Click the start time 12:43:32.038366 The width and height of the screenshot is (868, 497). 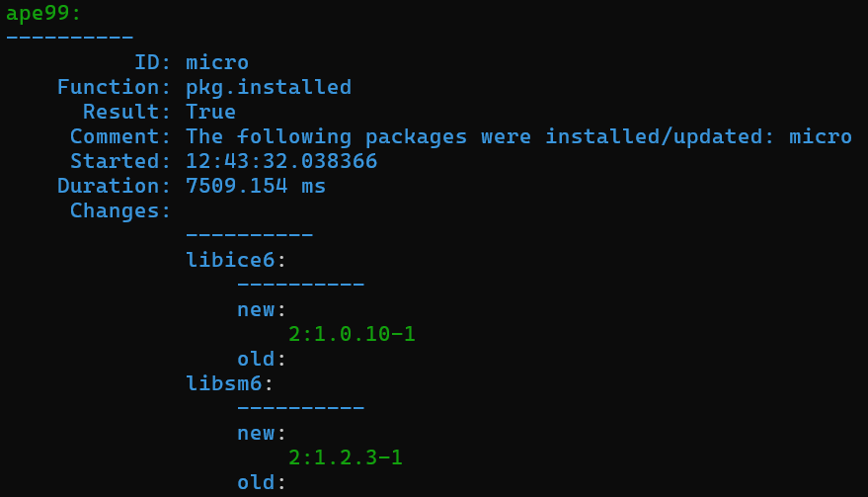coord(281,161)
